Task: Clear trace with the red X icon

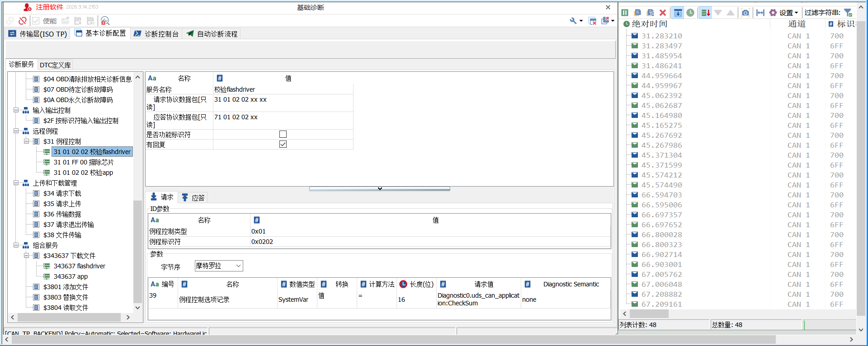Action: pyautogui.click(x=663, y=13)
